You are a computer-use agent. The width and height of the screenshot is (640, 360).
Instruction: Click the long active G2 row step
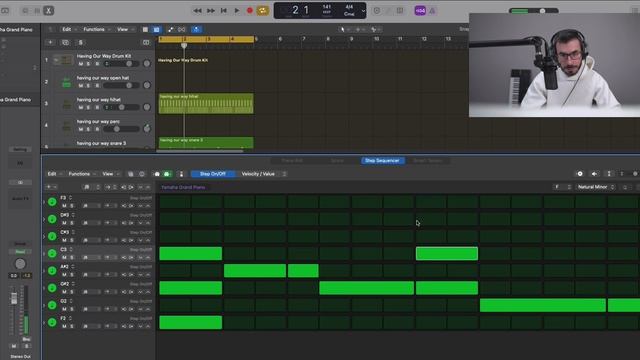pyautogui.click(x=543, y=305)
